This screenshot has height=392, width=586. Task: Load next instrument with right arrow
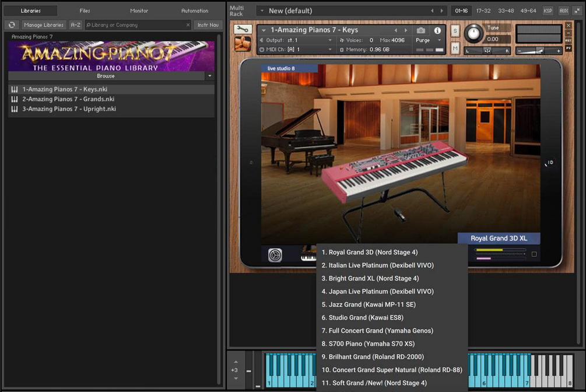[406, 30]
